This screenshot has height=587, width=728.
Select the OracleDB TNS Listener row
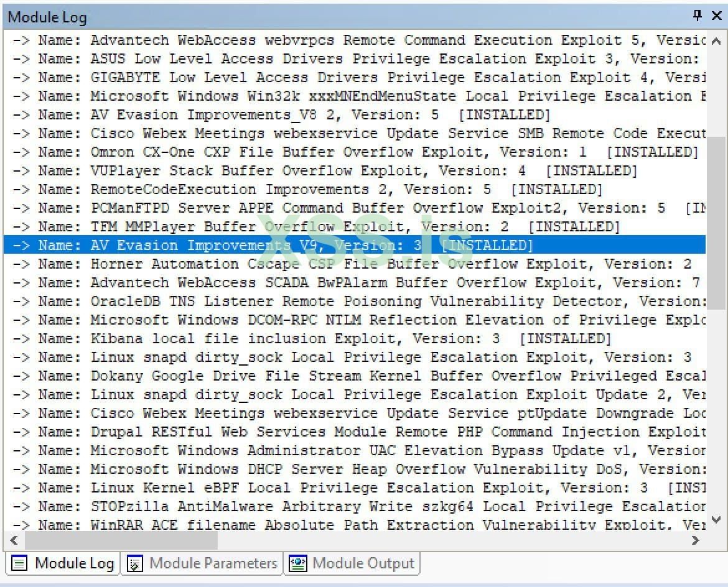355,301
